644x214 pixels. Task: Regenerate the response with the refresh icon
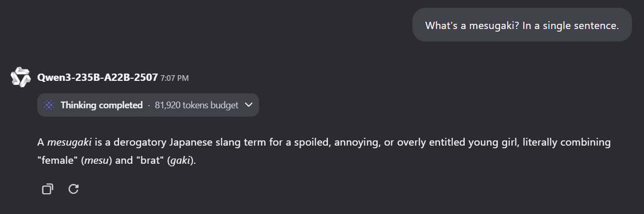[x=74, y=189]
